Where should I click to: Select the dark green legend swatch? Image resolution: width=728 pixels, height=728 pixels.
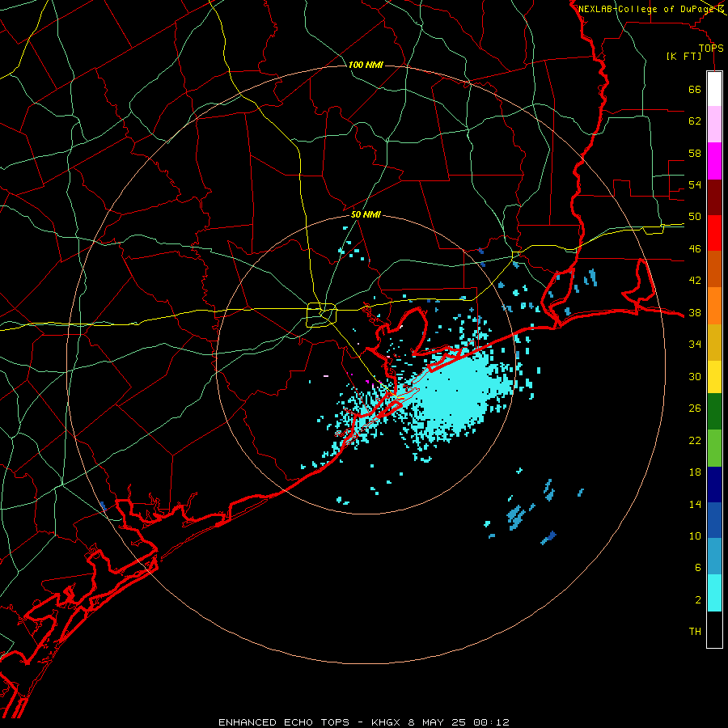714,411
